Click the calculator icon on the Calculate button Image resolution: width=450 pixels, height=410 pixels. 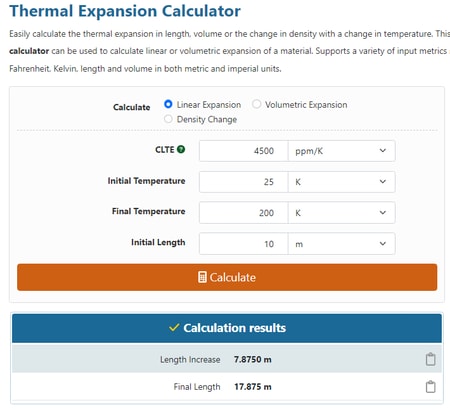click(202, 277)
